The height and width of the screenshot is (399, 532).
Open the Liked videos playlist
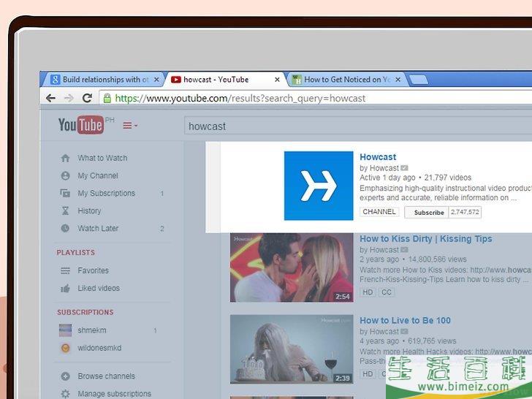click(x=99, y=289)
